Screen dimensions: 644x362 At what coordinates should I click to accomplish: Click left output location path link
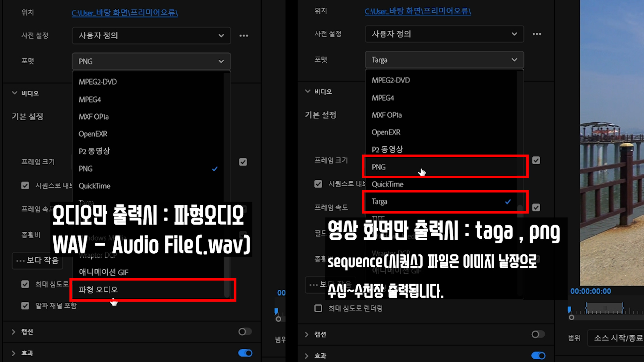124,13
